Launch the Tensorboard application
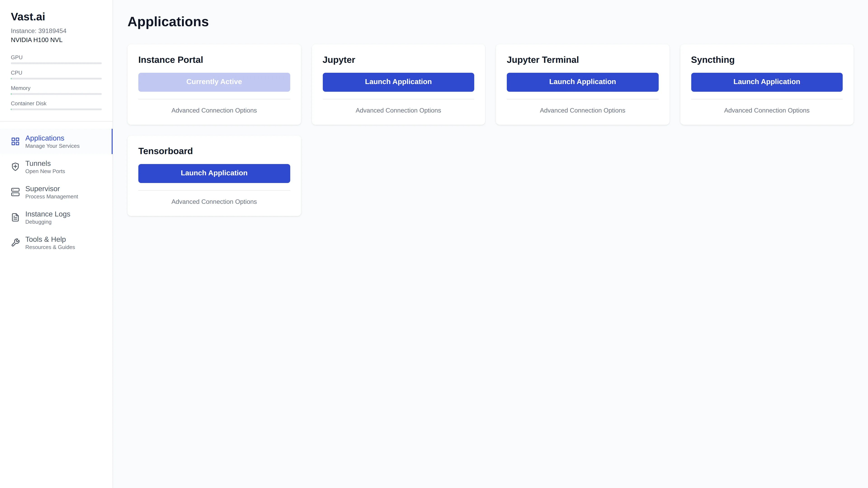Screen dimensions: 868x488 tap(214, 174)
